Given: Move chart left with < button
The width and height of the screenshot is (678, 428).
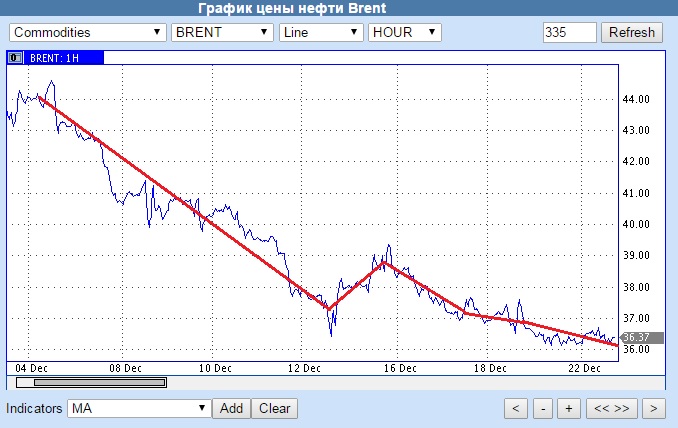Looking at the screenshot, I should (x=515, y=409).
